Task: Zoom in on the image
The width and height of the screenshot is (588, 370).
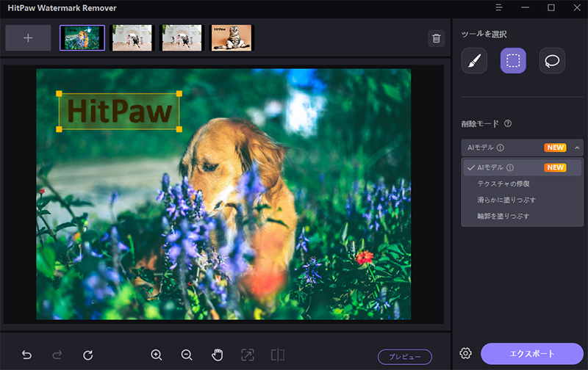Action: tap(157, 355)
